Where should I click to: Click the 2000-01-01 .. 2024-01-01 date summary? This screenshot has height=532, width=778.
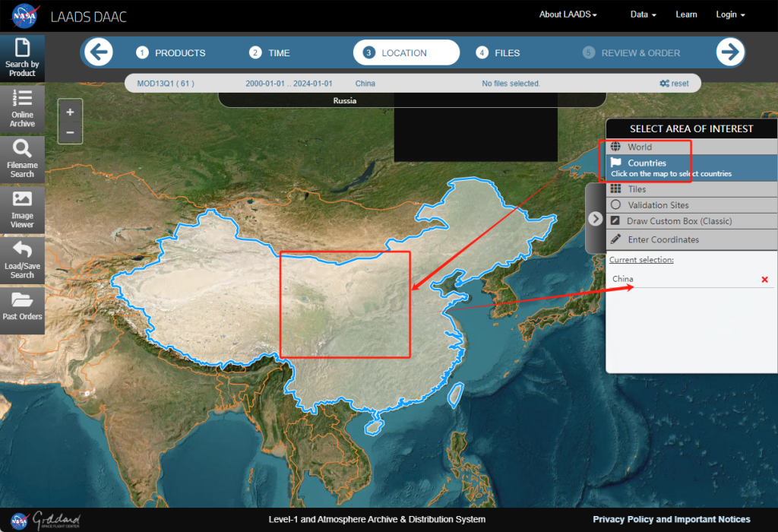(x=289, y=84)
